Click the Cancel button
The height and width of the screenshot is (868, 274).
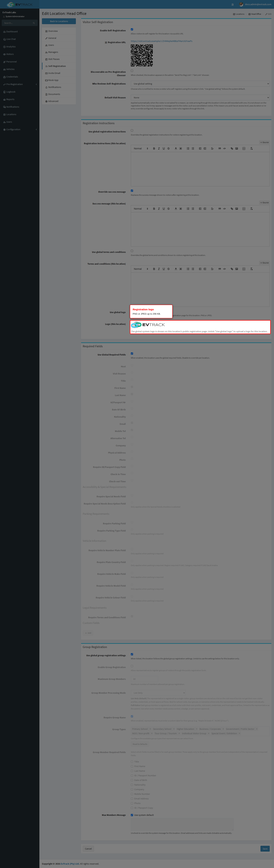click(88, 849)
